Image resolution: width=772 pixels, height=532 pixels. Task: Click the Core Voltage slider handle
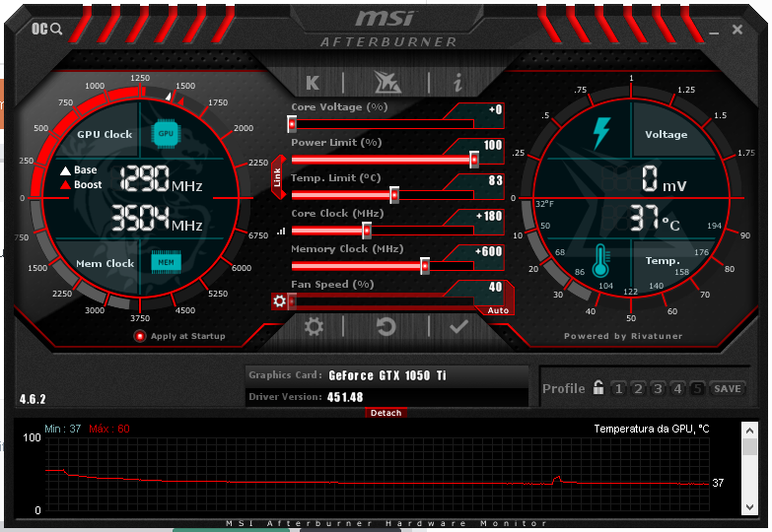click(x=292, y=124)
